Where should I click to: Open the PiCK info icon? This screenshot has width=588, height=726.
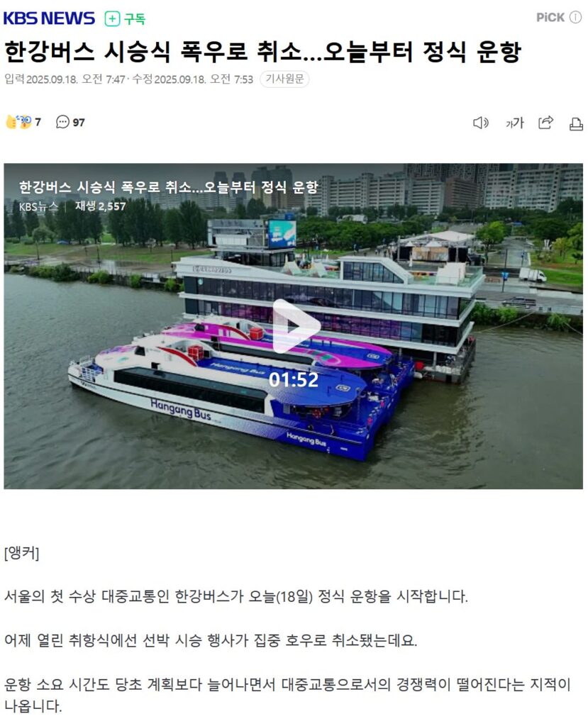coord(575,18)
